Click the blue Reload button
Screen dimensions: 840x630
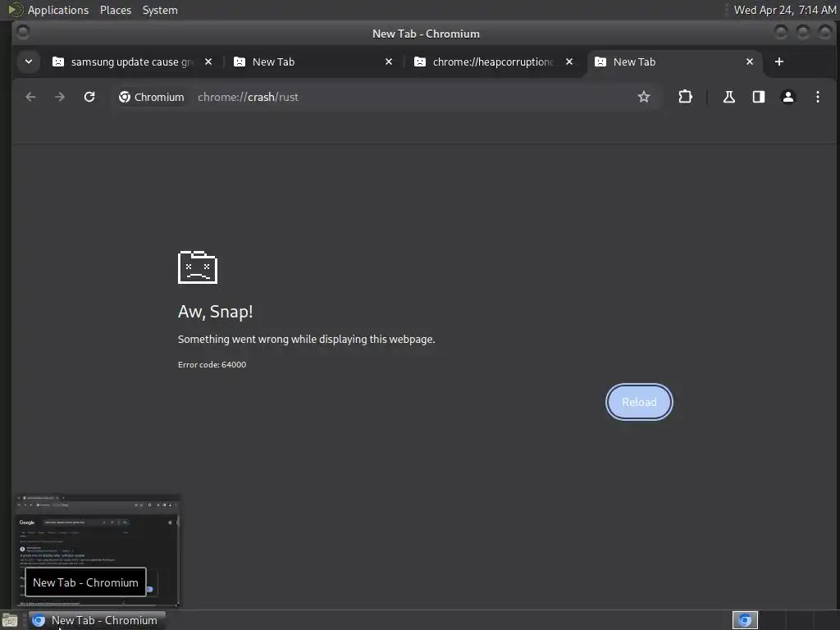point(639,402)
